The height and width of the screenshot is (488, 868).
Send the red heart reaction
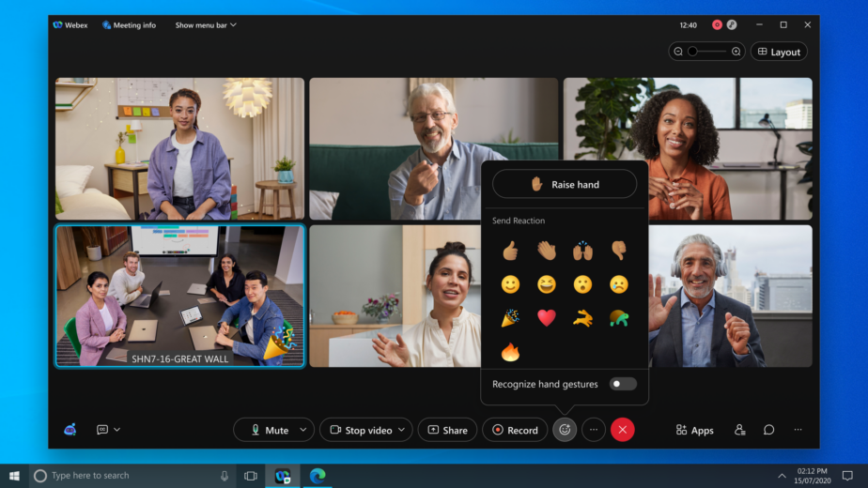pyautogui.click(x=546, y=318)
